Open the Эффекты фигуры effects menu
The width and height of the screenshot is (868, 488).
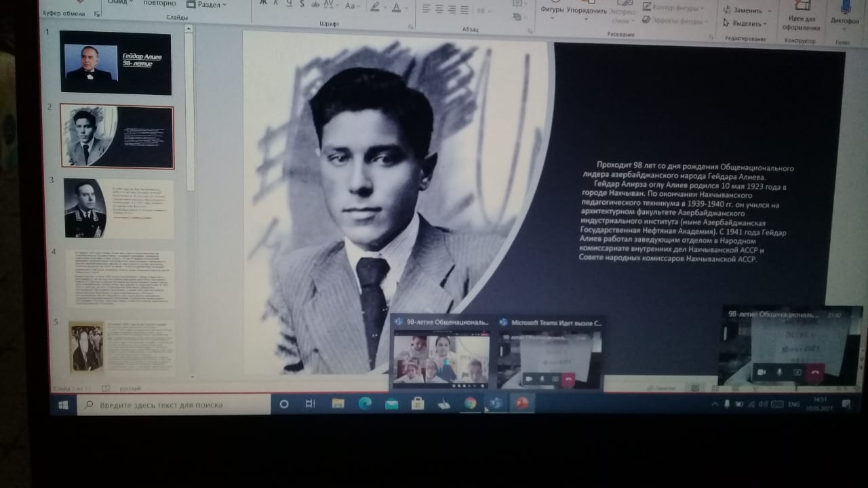(x=675, y=21)
